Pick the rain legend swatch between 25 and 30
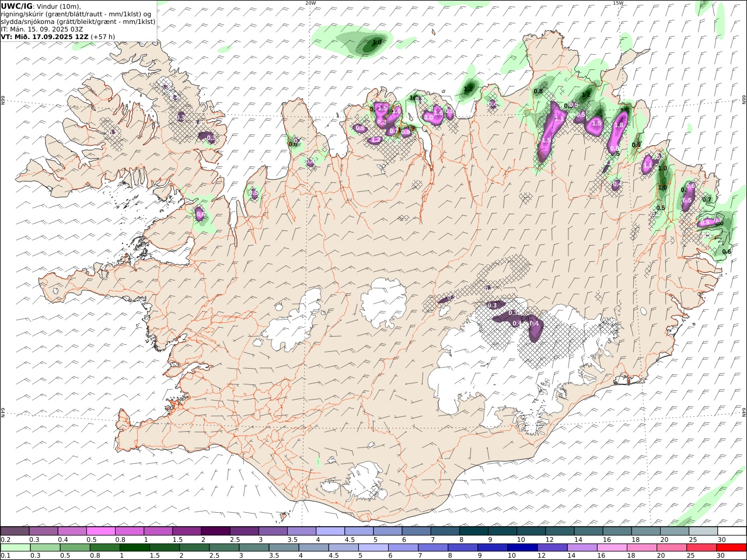The height and width of the screenshot is (560, 747). [x=701, y=547]
